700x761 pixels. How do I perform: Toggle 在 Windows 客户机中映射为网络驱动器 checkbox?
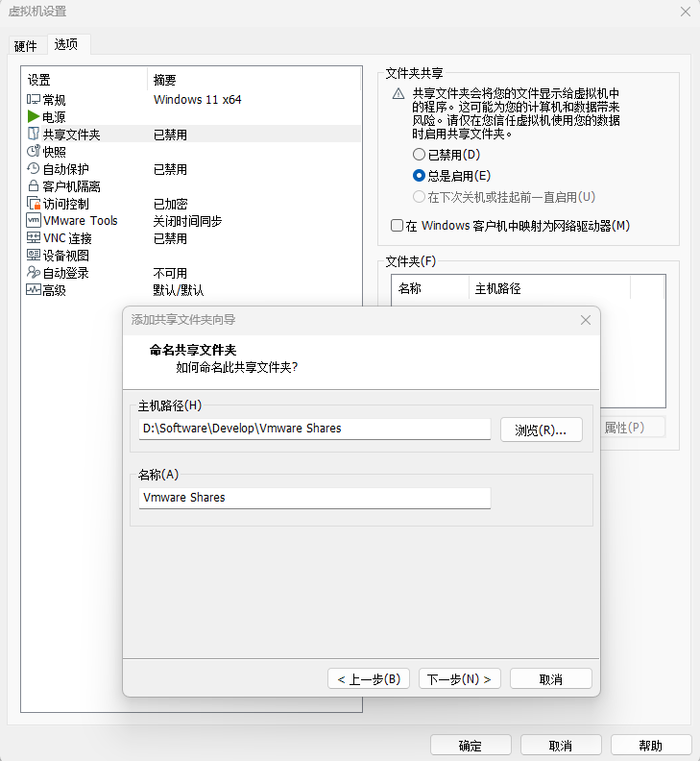397,226
